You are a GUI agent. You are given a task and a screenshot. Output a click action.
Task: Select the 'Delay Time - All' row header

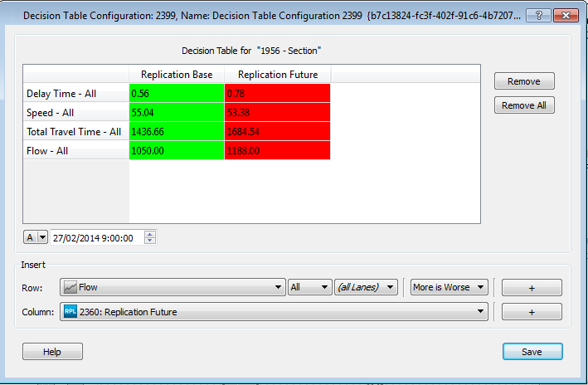(x=75, y=94)
